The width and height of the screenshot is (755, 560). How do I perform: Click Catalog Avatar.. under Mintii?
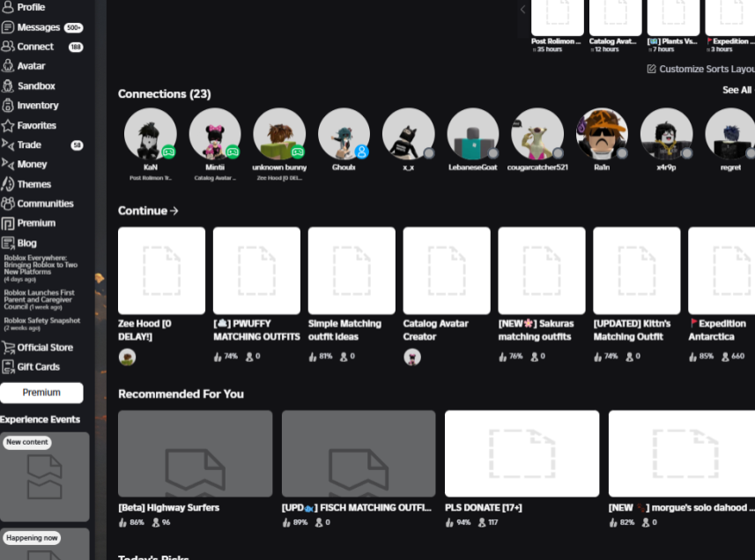pos(215,178)
